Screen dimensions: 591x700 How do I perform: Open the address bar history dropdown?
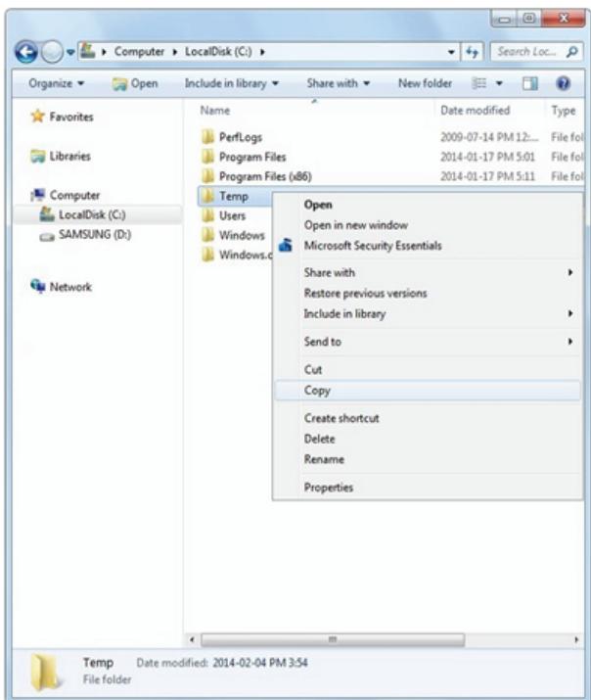tap(451, 52)
